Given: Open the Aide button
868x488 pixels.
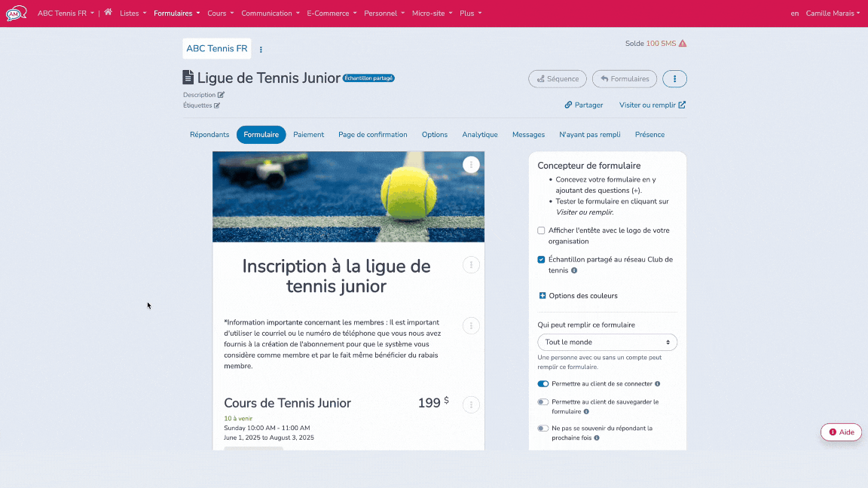Looking at the screenshot, I should (840, 432).
